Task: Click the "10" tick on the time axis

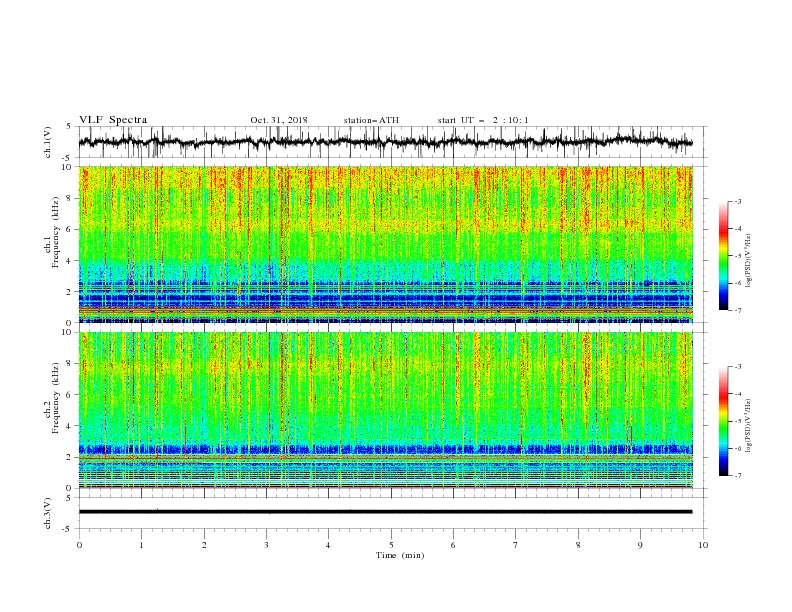Action: (x=703, y=545)
